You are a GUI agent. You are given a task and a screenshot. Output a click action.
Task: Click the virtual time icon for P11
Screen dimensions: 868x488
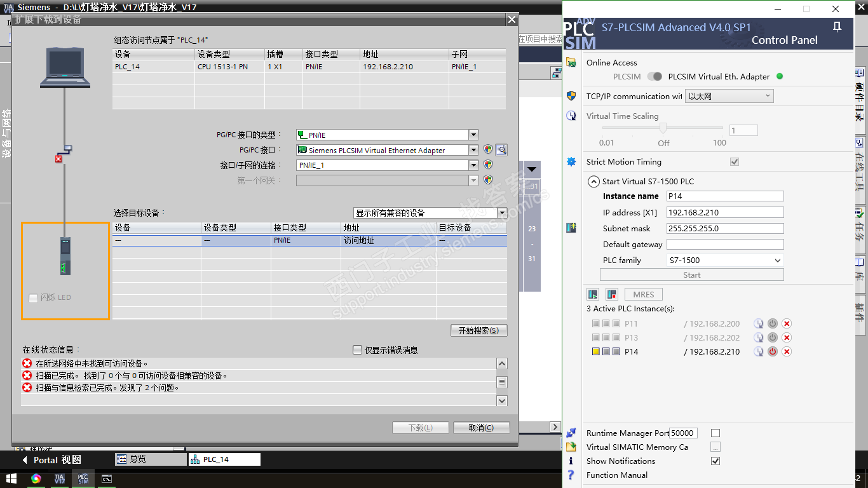pos(758,323)
